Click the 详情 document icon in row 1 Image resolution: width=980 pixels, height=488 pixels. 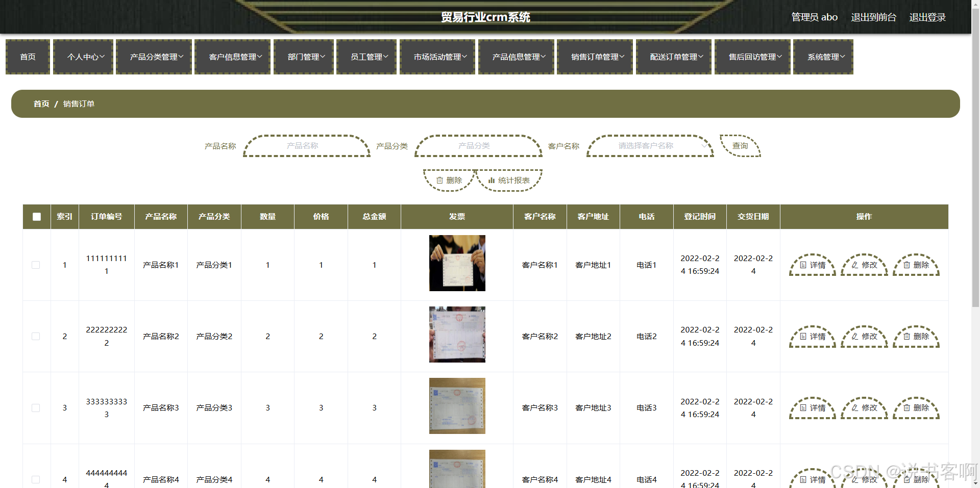tap(803, 265)
